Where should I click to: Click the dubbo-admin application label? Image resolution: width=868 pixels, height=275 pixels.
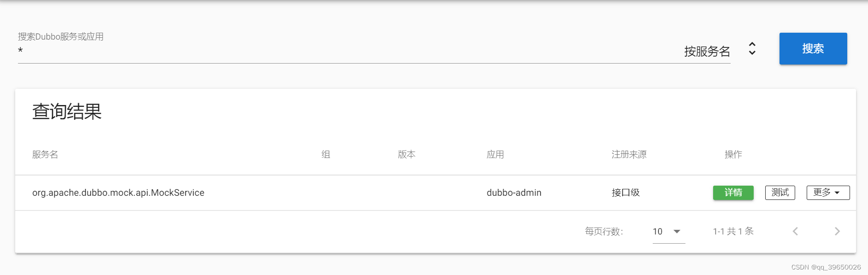(513, 193)
